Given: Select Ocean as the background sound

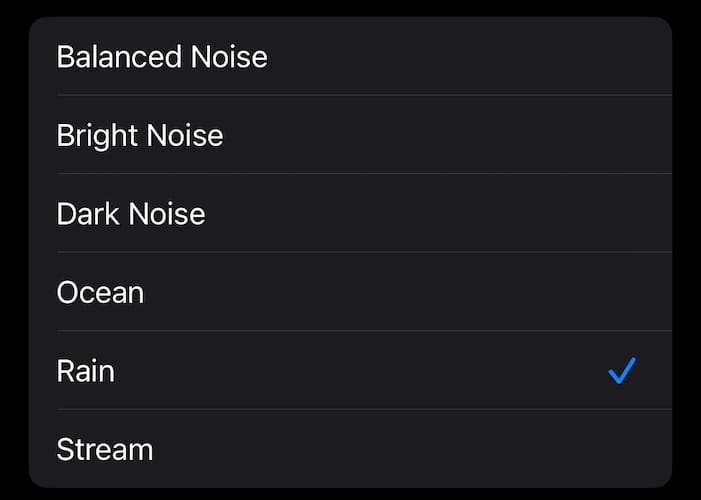Looking at the screenshot, I should 350,292.
